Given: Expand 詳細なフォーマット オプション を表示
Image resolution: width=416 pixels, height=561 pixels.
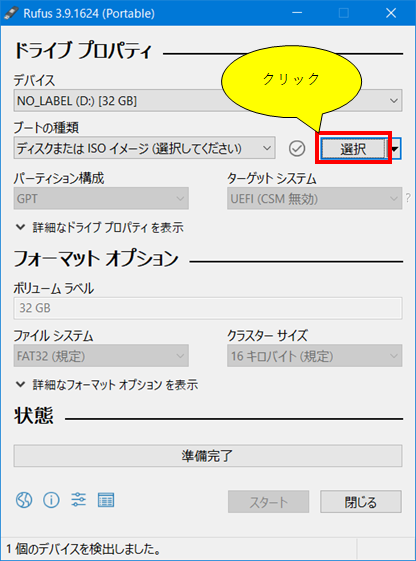Looking at the screenshot, I should pyautogui.click(x=107, y=385).
